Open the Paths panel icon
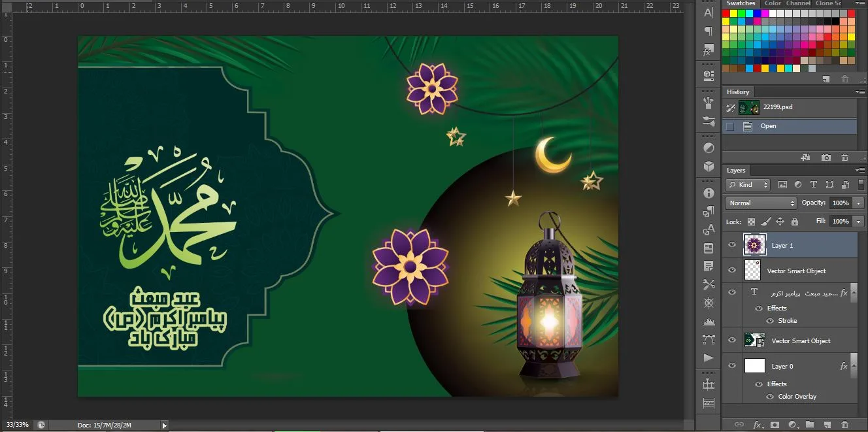The width and height of the screenshot is (868, 432). pyautogui.click(x=709, y=340)
